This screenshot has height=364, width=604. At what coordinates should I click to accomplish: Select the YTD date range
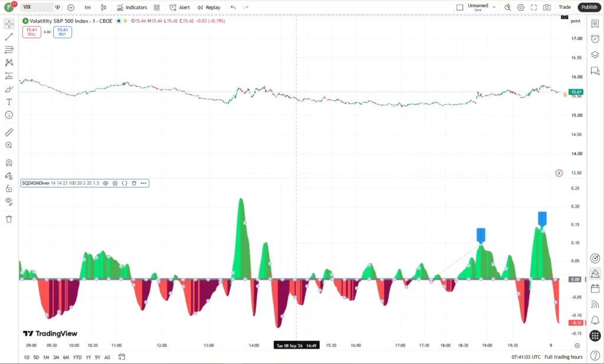77,358
